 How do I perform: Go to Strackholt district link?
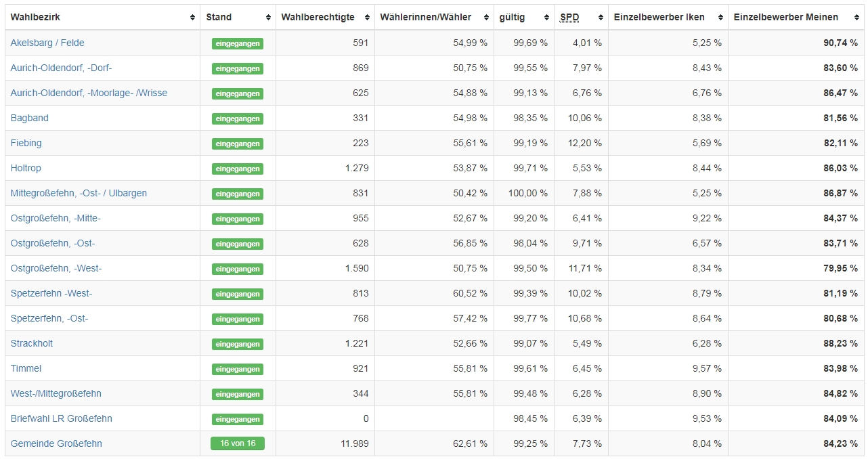coord(32,343)
